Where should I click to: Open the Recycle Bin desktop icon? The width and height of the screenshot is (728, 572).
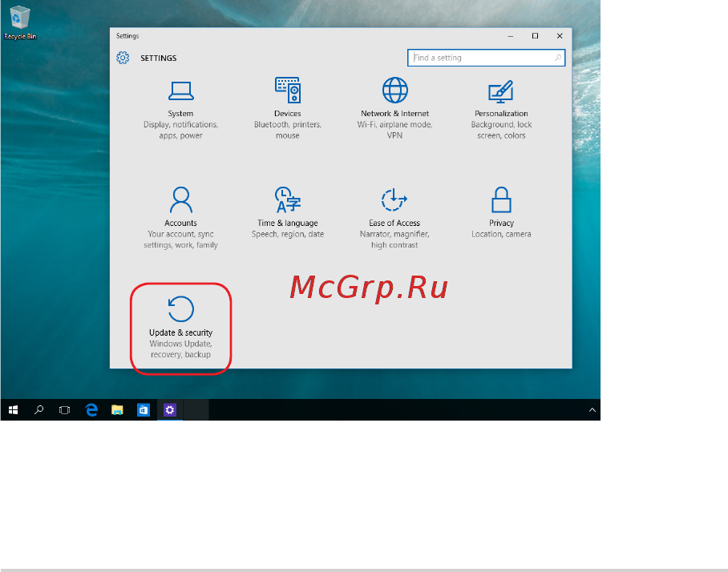20,22
